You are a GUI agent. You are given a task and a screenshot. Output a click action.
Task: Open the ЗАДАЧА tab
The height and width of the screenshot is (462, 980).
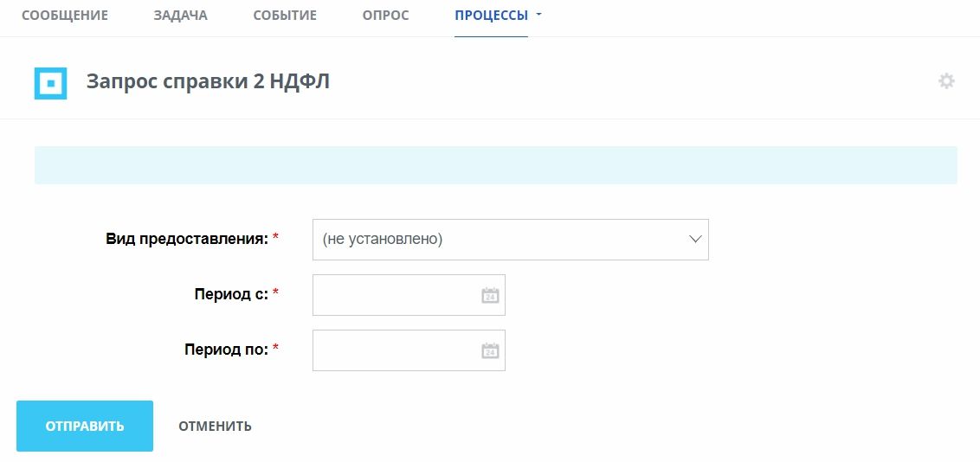pos(180,16)
